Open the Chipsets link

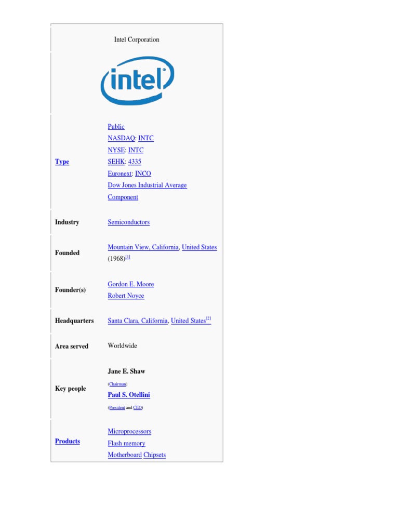point(155,455)
